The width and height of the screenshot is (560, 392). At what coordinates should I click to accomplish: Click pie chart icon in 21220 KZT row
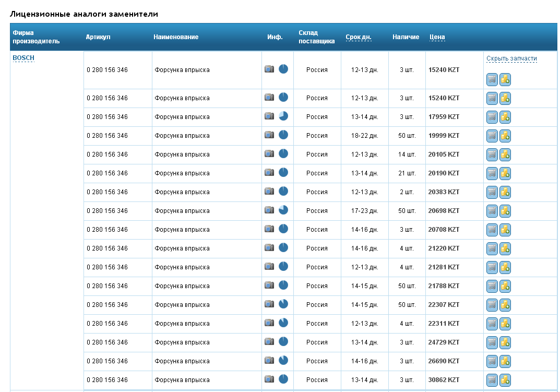click(x=283, y=247)
